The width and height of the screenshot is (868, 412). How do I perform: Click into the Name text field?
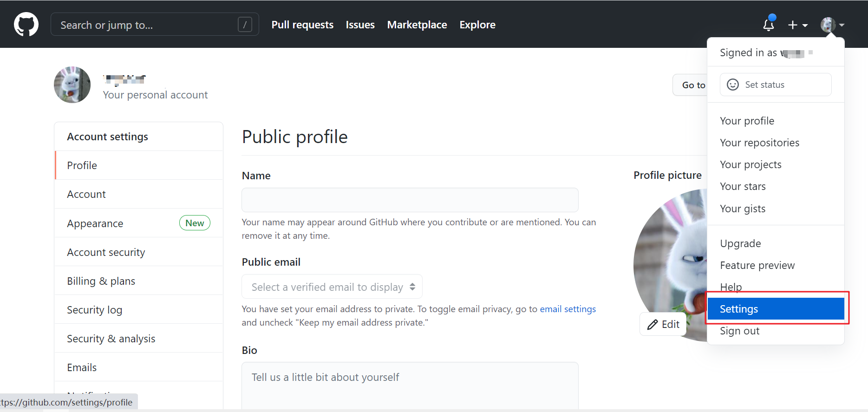410,200
